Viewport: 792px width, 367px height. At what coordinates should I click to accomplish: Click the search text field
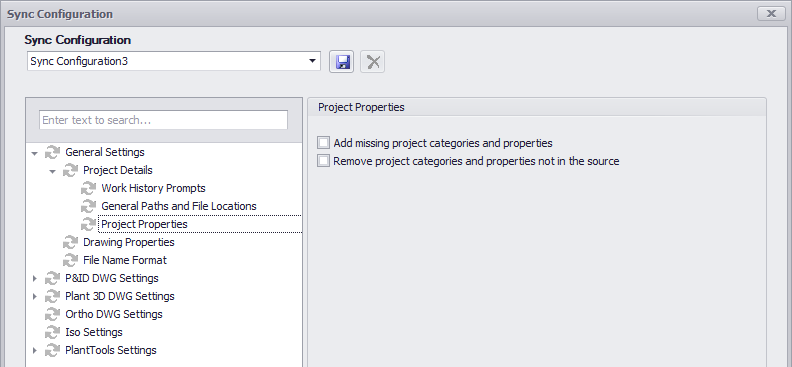coord(164,120)
